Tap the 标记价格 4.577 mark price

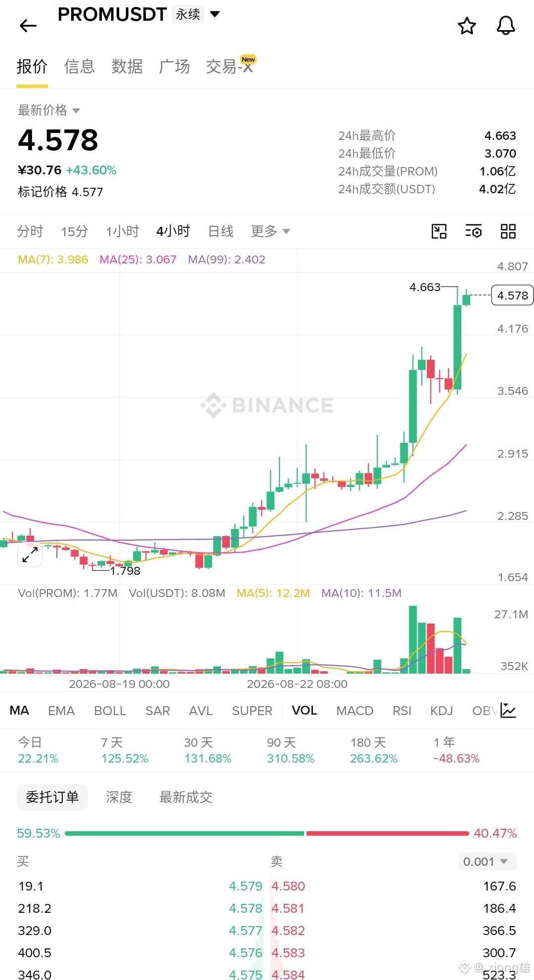pyautogui.click(x=60, y=192)
